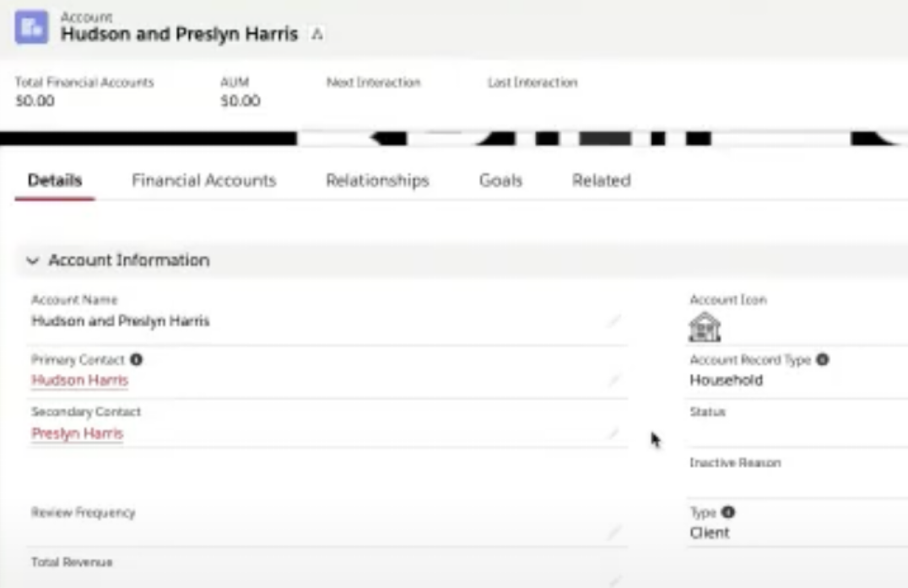This screenshot has height=588, width=908.
Task: Open the info icon next to Type
Action: click(x=728, y=513)
